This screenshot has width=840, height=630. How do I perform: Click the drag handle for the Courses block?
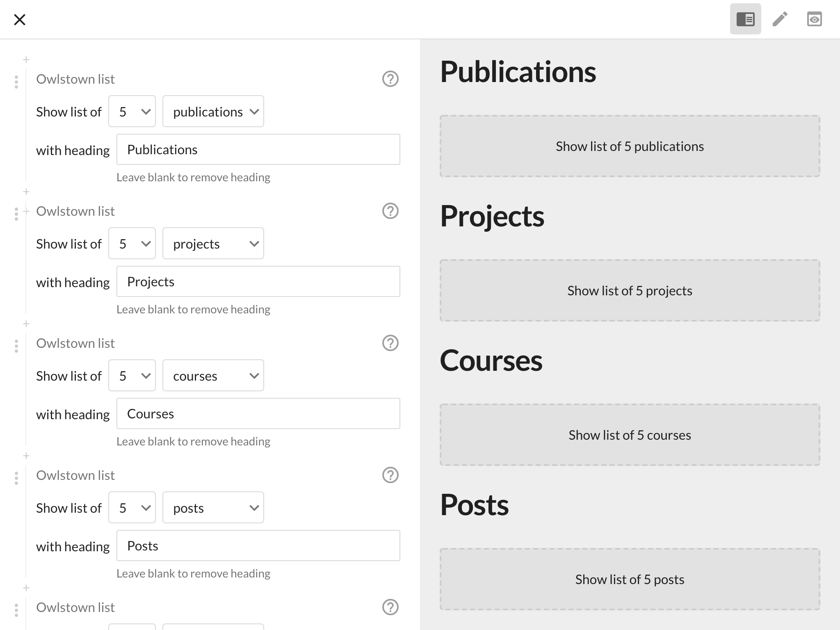tap(16, 346)
